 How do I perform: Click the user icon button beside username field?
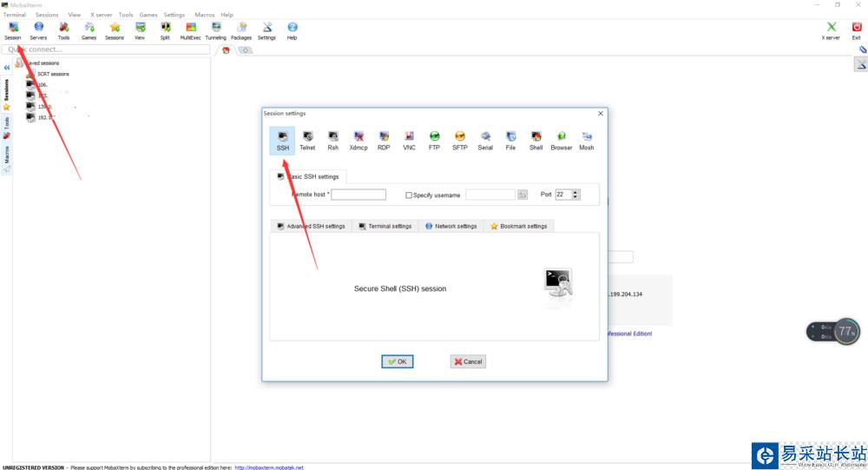pos(522,195)
